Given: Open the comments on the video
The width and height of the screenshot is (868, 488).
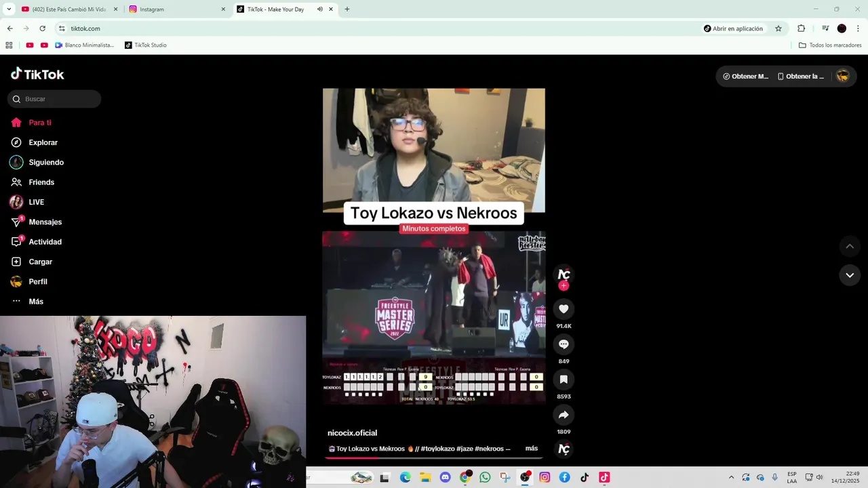Looking at the screenshot, I should coord(564,344).
